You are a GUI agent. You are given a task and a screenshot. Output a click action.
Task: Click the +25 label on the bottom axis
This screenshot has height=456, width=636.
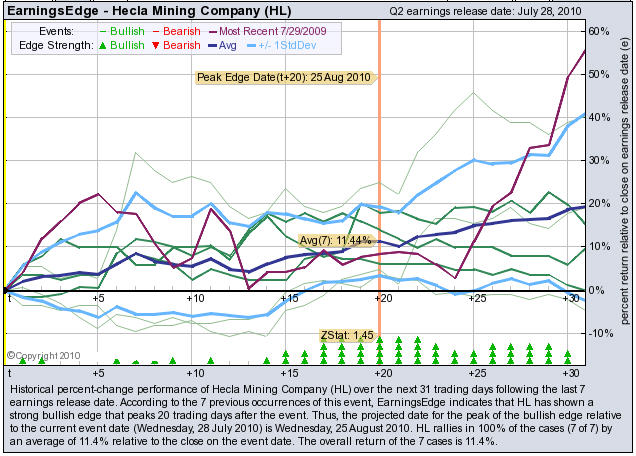pyautogui.click(x=477, y=372)
